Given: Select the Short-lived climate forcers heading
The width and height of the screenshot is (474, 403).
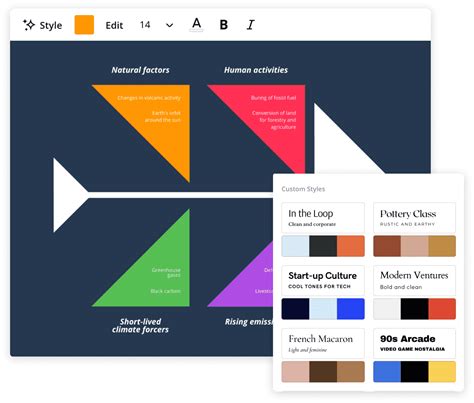Looking at the screenshot, I should pyautogui.click(x=140, y=326).
